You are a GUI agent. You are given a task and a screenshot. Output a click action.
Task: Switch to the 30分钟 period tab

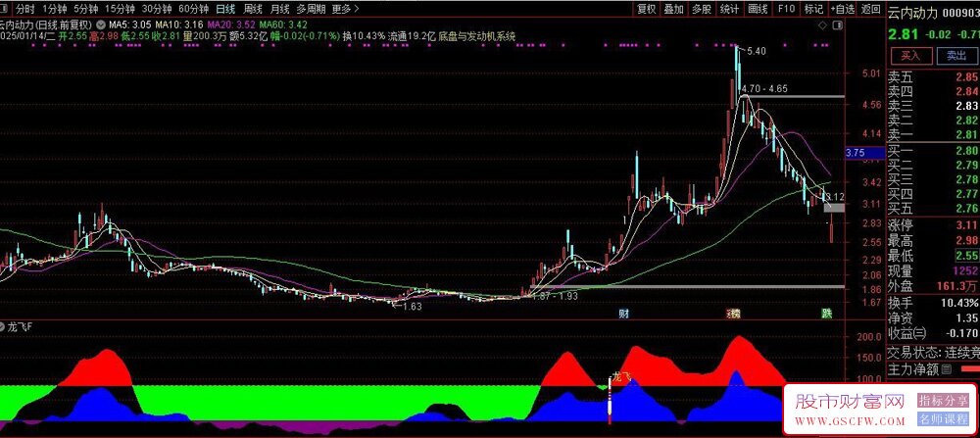pyautogui.click(x=157, y=9)
